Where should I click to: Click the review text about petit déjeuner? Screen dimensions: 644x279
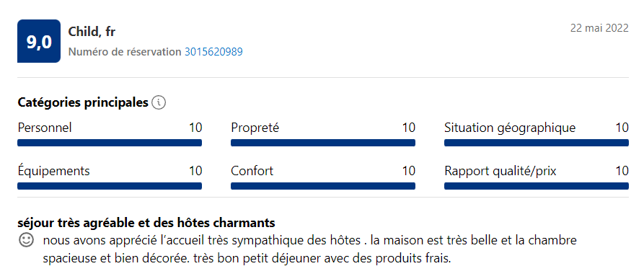click(309, 250)
